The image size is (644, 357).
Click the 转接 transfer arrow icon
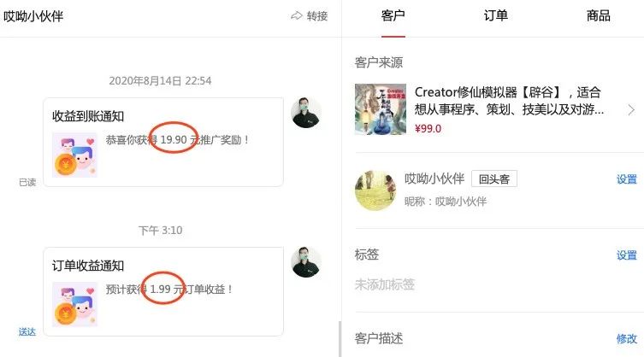[x=297, y=16]
